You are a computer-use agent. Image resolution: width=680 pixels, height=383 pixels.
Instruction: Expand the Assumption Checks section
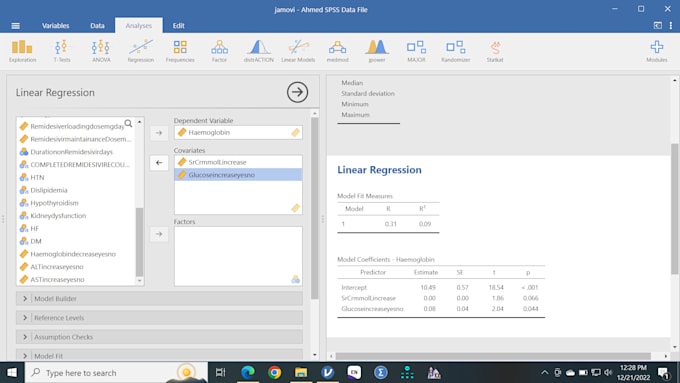coord(160,337)
